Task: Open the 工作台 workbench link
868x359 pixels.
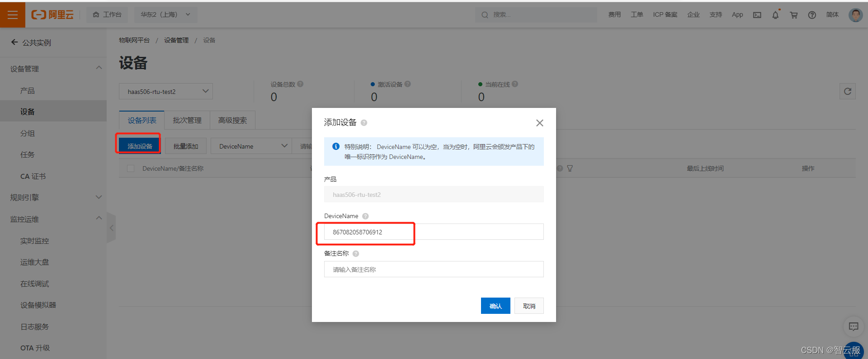Action: tap(107, 14)
